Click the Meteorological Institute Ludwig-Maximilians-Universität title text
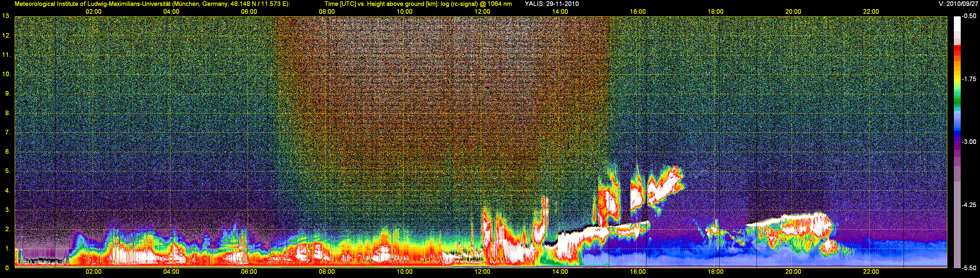The width and height of the screenshot is (980, 278). (153, 4)
